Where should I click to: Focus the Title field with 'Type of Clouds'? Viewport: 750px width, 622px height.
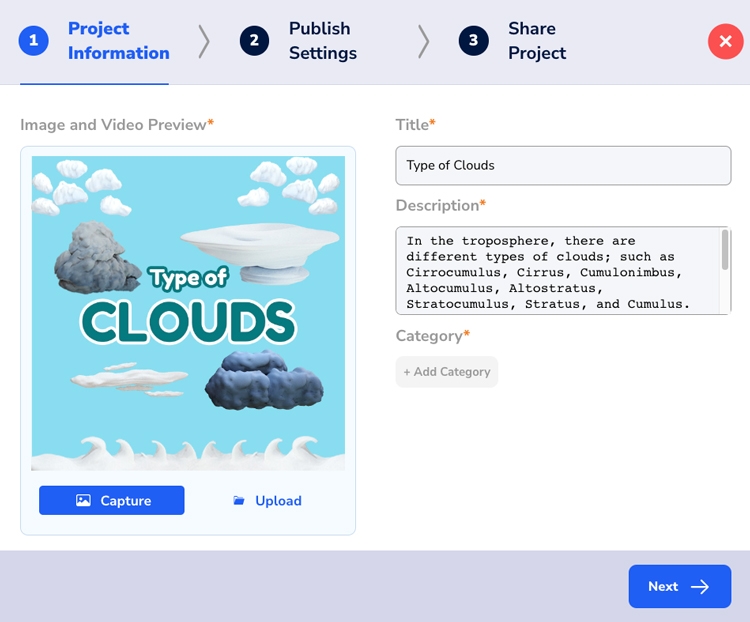pos(563,166)
